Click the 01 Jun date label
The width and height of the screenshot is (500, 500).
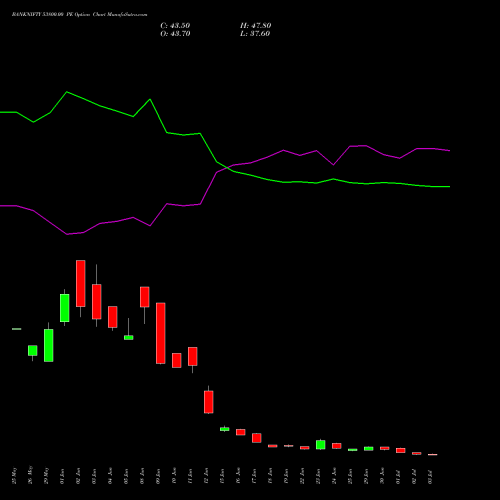pyautogui.click(x=62, y=476)
